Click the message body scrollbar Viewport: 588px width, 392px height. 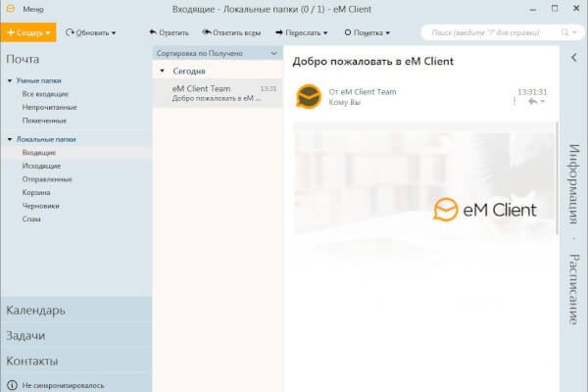[558, 177]
